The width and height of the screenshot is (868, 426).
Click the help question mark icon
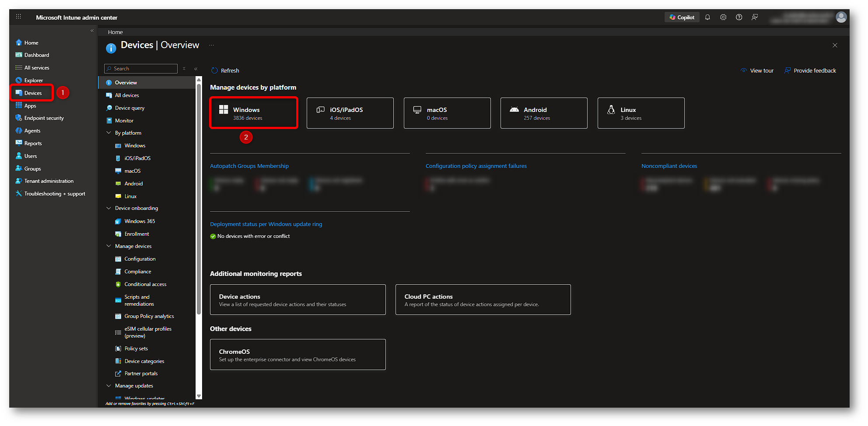click(739, 17)
